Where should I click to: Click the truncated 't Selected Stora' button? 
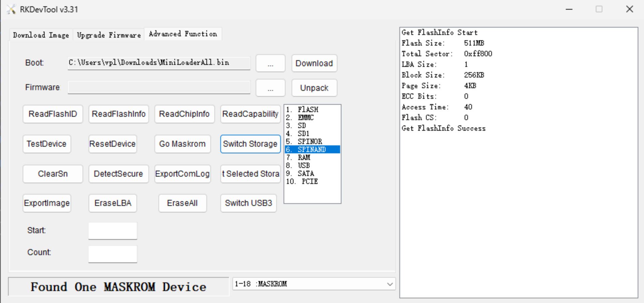250,174
